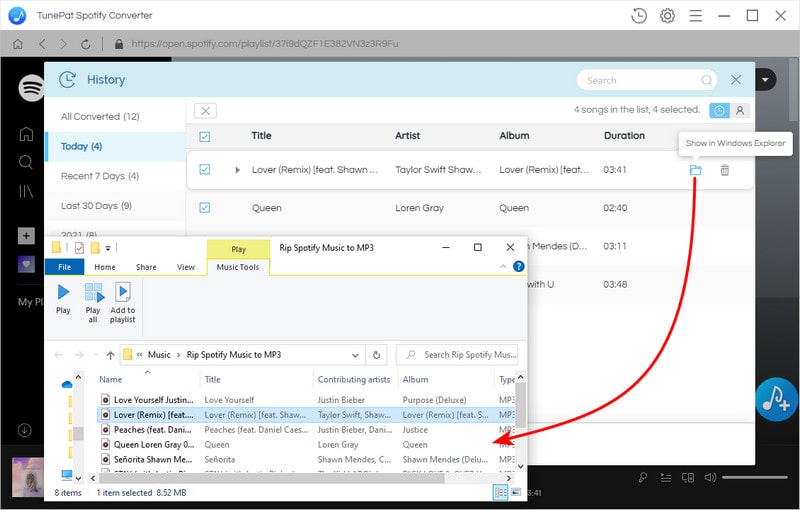Switch Explorer to details view icon
The height and width of the screenshot is (510, 800).
(x=501, y=492)
